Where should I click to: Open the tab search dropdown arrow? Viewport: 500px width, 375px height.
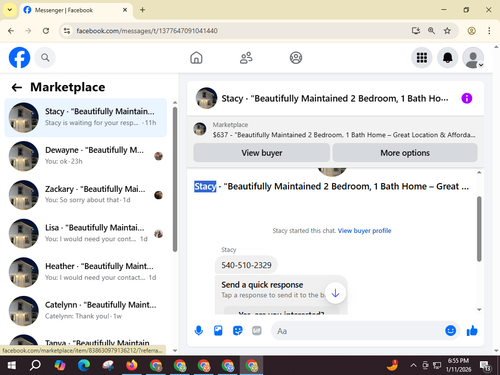10,10
